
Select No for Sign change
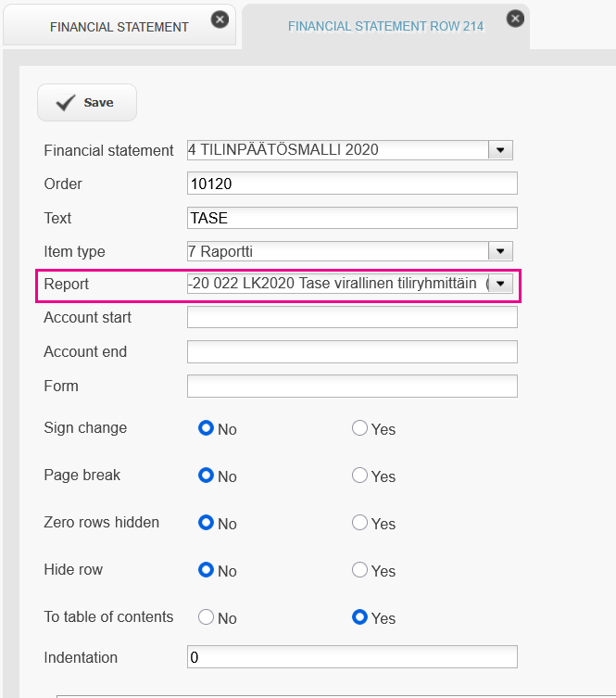206,428
